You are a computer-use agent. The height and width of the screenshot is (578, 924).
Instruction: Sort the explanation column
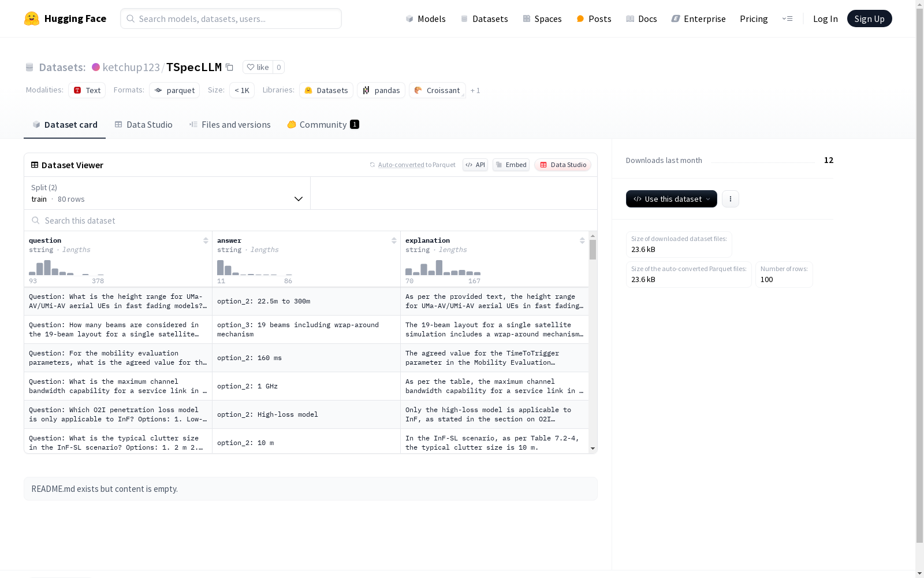point(582,240)
